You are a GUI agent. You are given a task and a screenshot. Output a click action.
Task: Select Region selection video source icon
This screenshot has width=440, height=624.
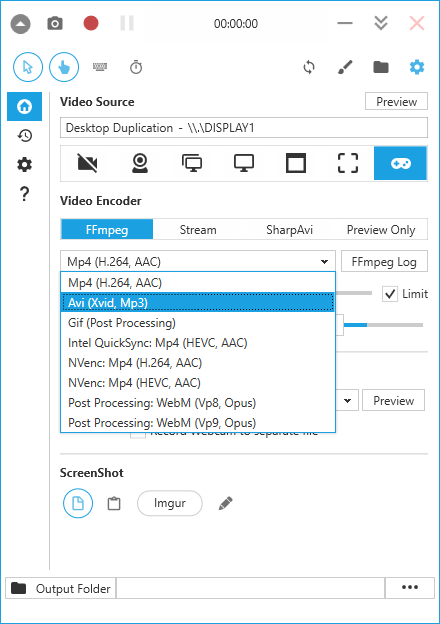tap(348, 164)
